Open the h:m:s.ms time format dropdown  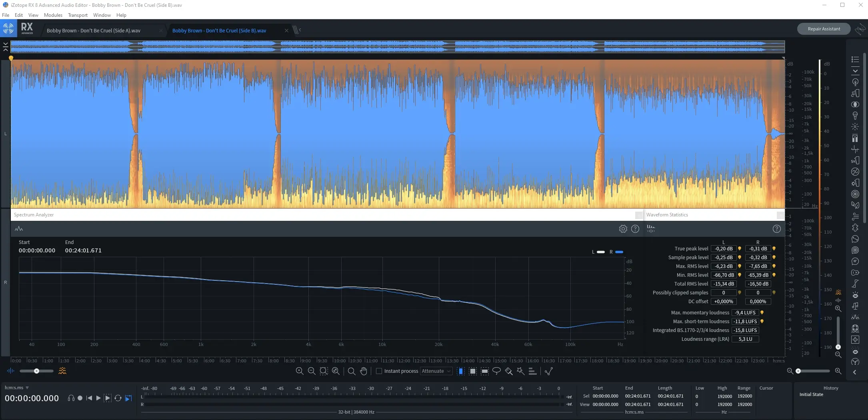pos(17,388)
